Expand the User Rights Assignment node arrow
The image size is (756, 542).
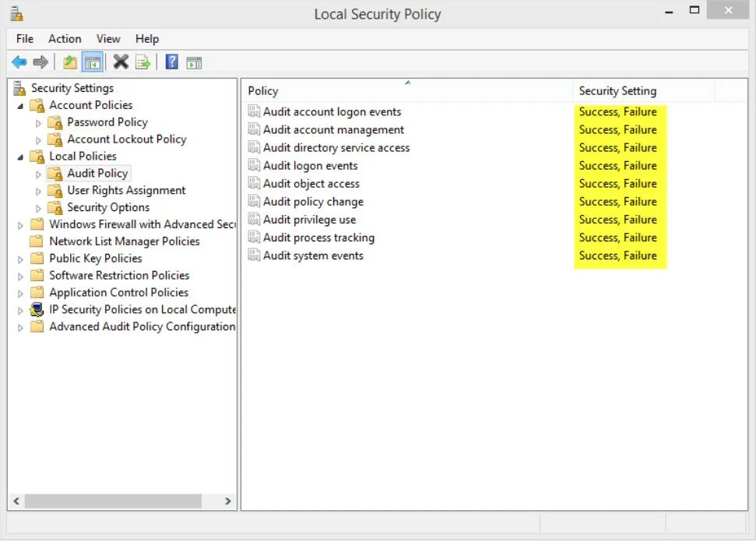click(38, 192)
